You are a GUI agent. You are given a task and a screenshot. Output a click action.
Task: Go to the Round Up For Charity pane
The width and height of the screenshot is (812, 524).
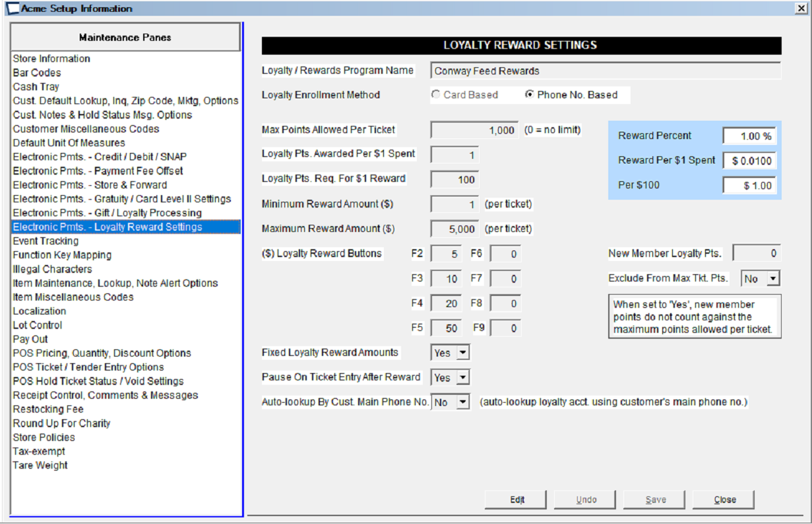click(x=61, y=423)
